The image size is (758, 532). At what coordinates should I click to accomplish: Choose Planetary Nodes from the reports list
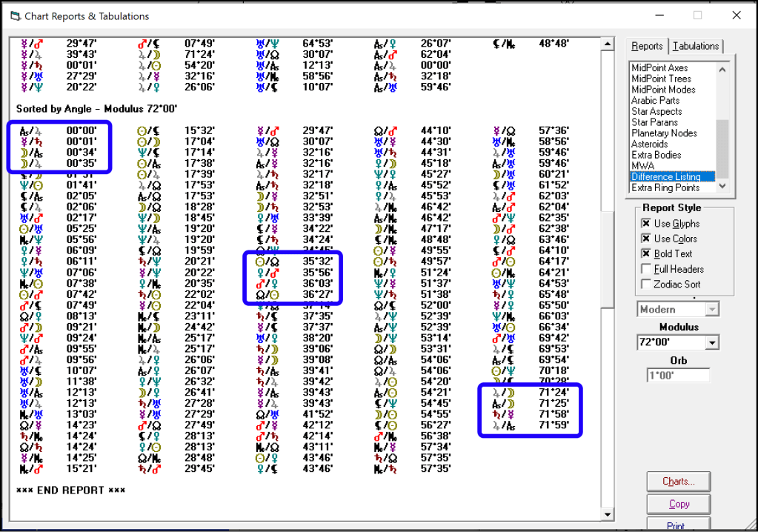[x=665, y=133]
